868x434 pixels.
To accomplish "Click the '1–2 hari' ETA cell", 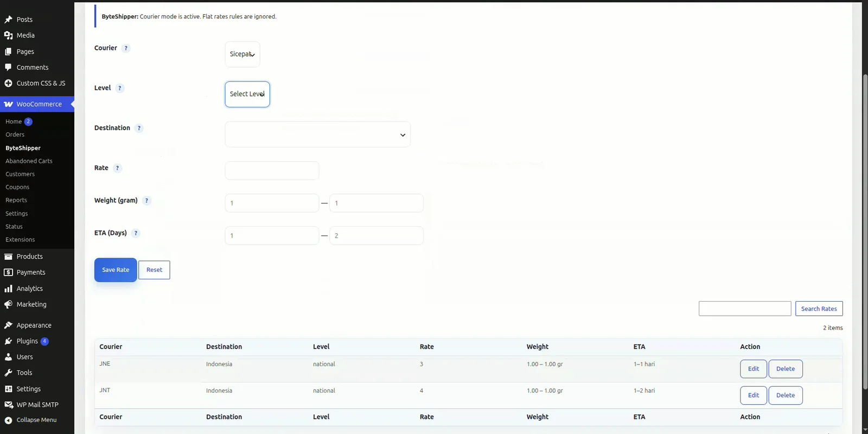I will (644, 391).
